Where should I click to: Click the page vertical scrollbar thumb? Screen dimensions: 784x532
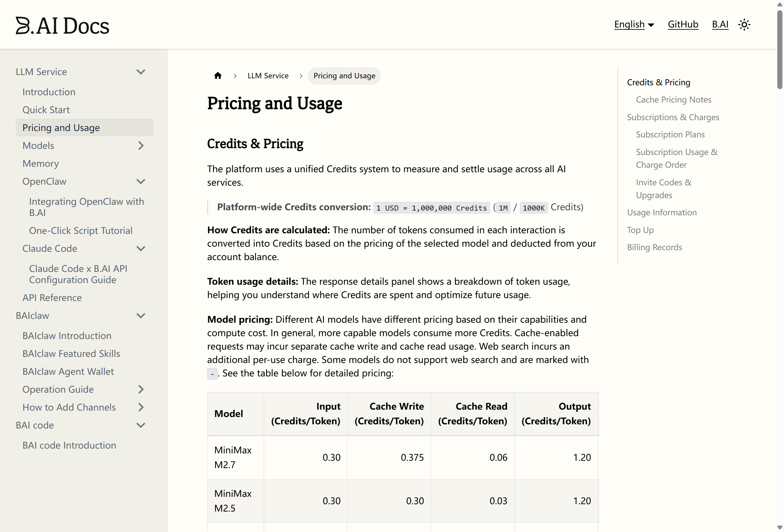(780, 50)
